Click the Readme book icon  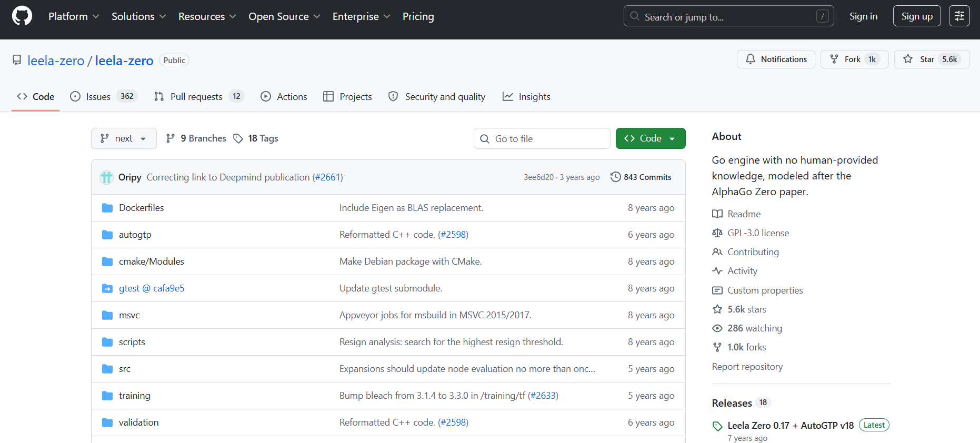tap(717, 214)
